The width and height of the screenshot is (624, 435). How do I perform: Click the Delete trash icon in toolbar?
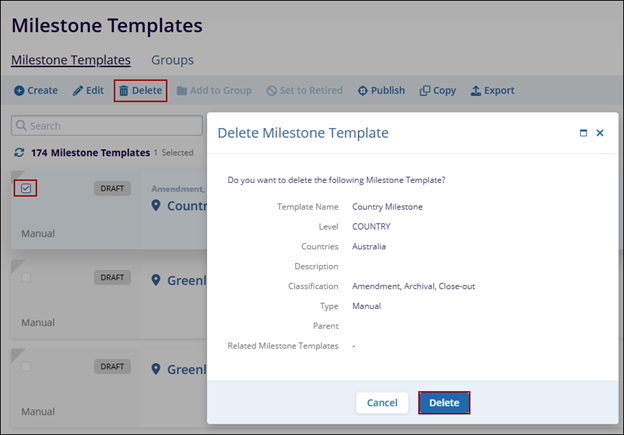tap(124, 91)
